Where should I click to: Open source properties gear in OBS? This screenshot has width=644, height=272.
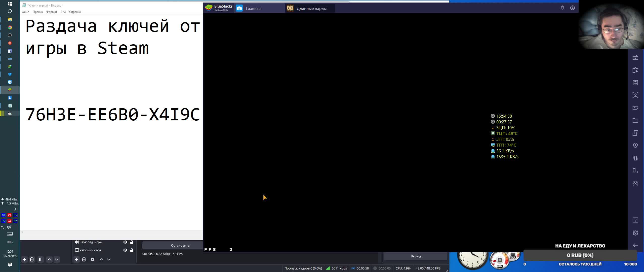pos(93,259)
